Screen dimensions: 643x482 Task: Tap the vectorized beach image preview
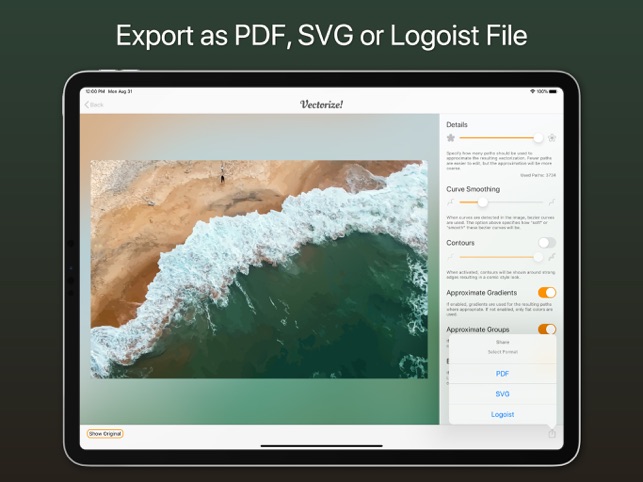(259, 269)
